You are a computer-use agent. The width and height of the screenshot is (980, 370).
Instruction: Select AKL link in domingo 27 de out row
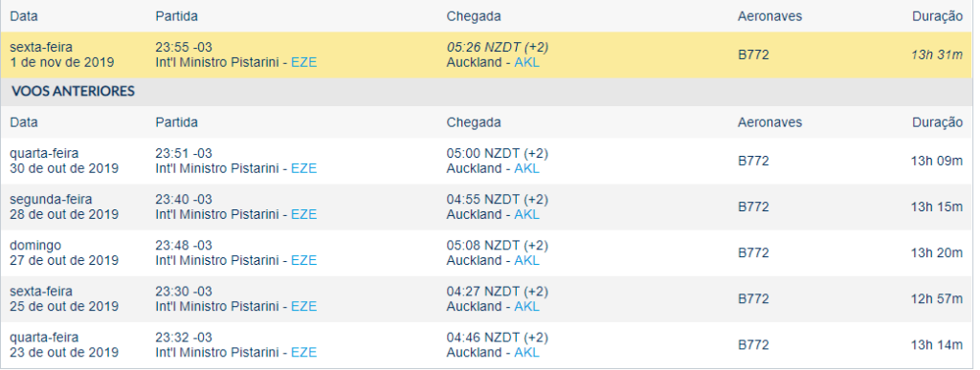(527, 261)
